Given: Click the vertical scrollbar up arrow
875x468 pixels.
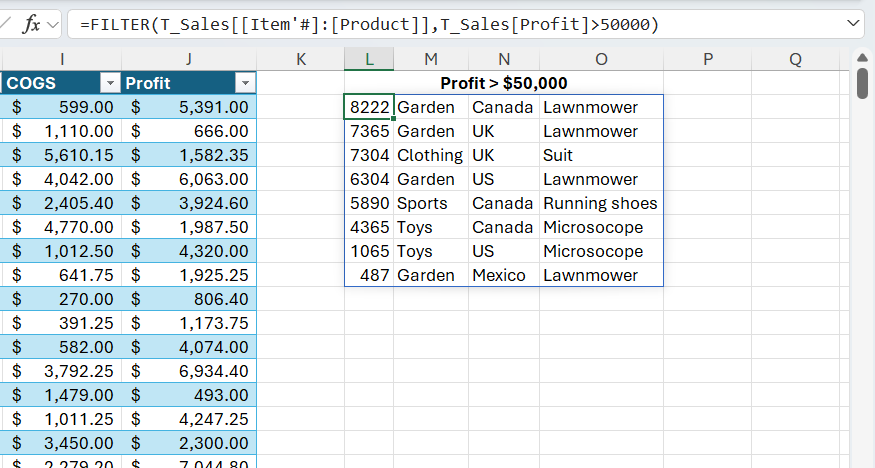Looking at the screenshot, I should tap(862, 57).
